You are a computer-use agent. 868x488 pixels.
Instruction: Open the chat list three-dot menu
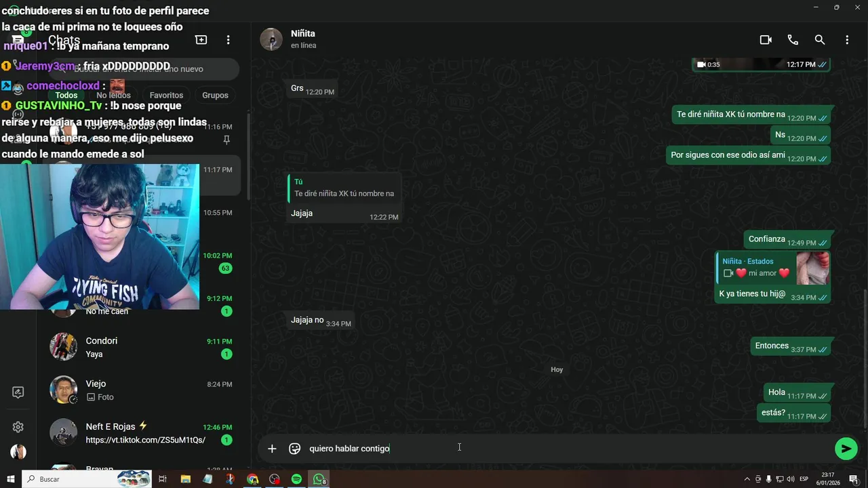tap(229, 40)
